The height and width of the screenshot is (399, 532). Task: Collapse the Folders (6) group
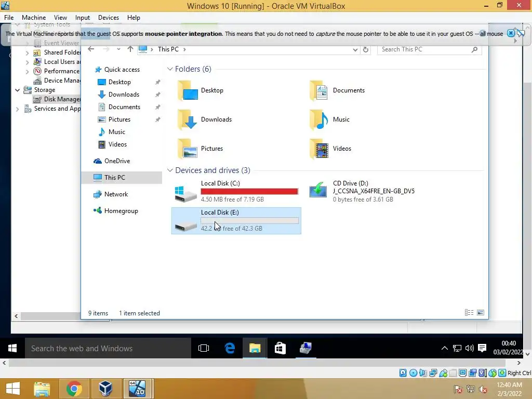pyautogui.click(x=170, y=69)
